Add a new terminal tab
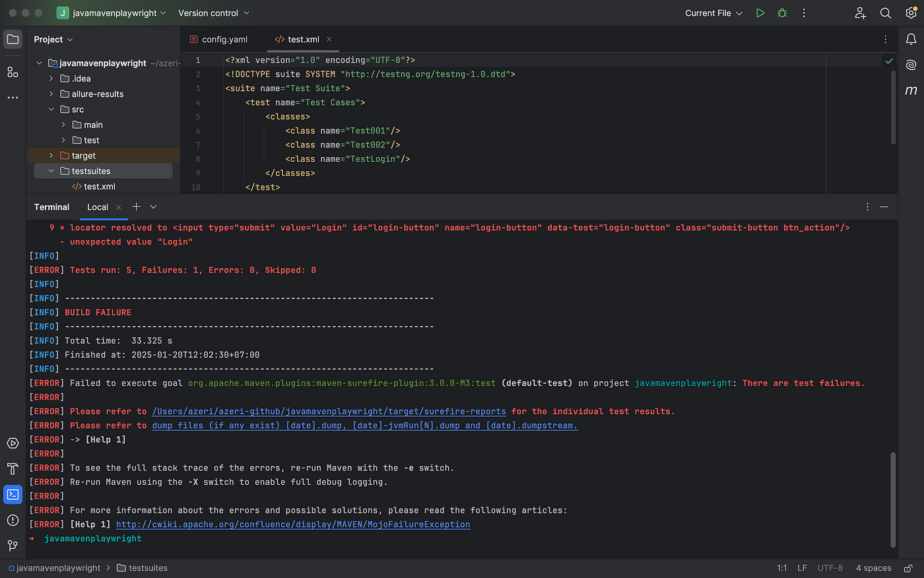924x578 pixels. [136, 207]
